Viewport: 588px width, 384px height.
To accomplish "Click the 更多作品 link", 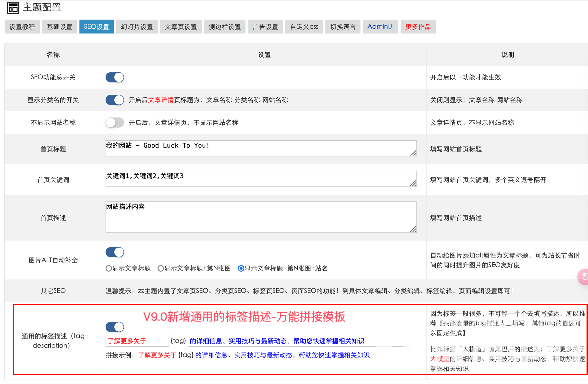I will (x=418, y=27).
